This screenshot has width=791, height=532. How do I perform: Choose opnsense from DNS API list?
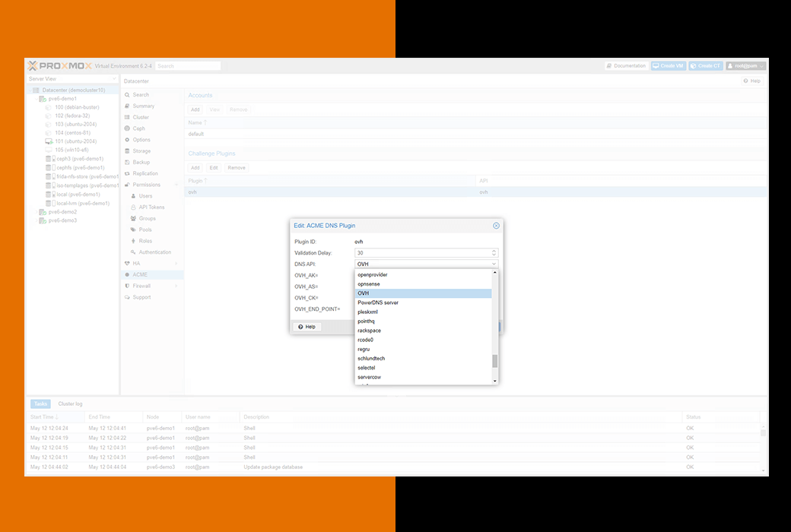pos(423,284)
